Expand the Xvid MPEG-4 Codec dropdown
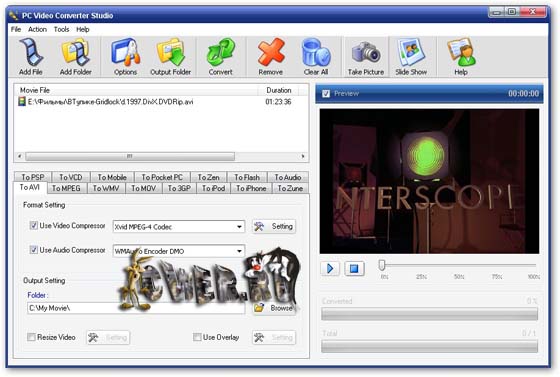This screenshot has height=377, width=560. (239, 227)
